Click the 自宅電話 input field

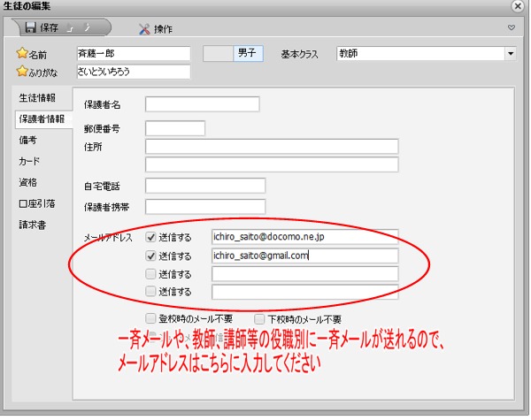pyautogui.click(x=205, y=186)
